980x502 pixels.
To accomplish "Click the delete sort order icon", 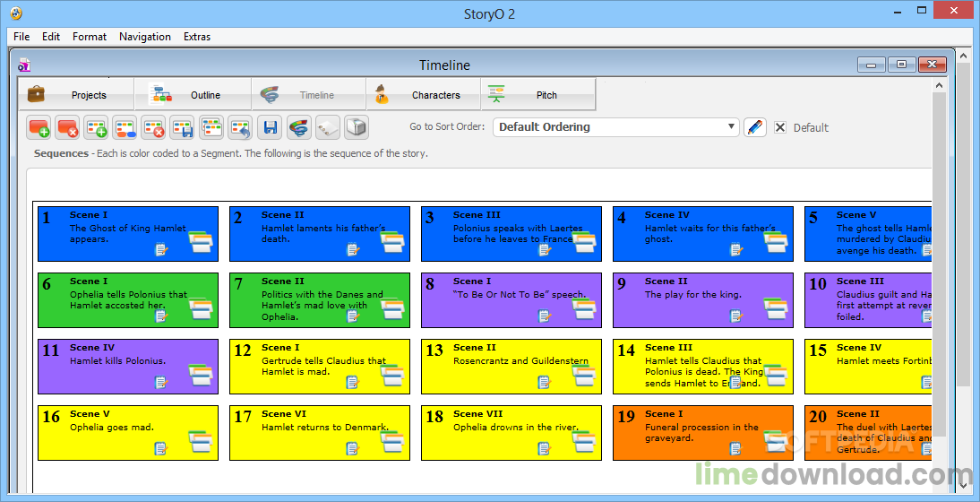I will click(154, 127).
